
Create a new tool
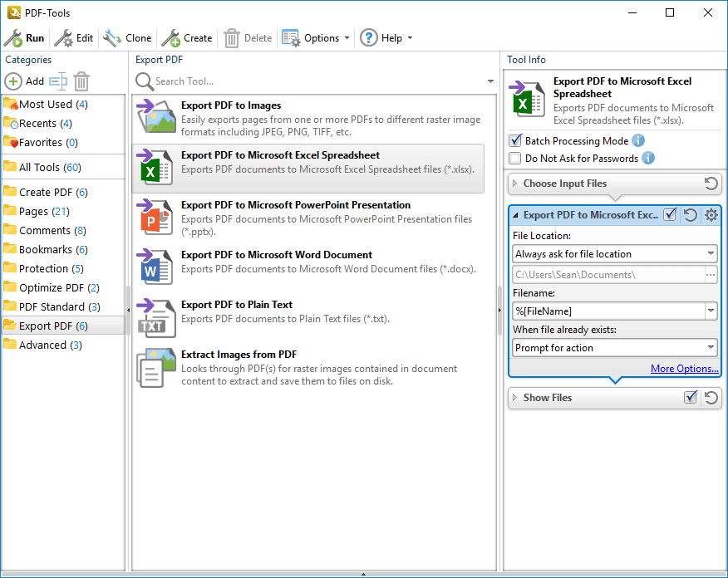point(187,38)
